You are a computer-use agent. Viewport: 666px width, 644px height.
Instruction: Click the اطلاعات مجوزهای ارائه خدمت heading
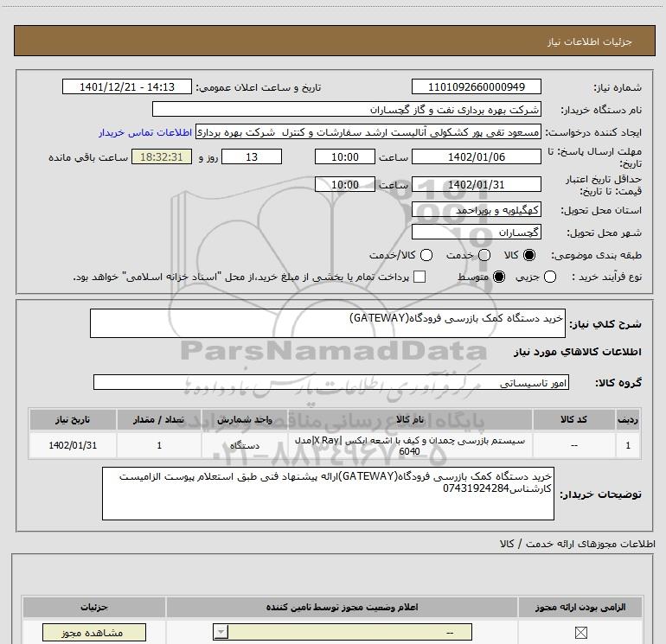(x=577, y=544)
